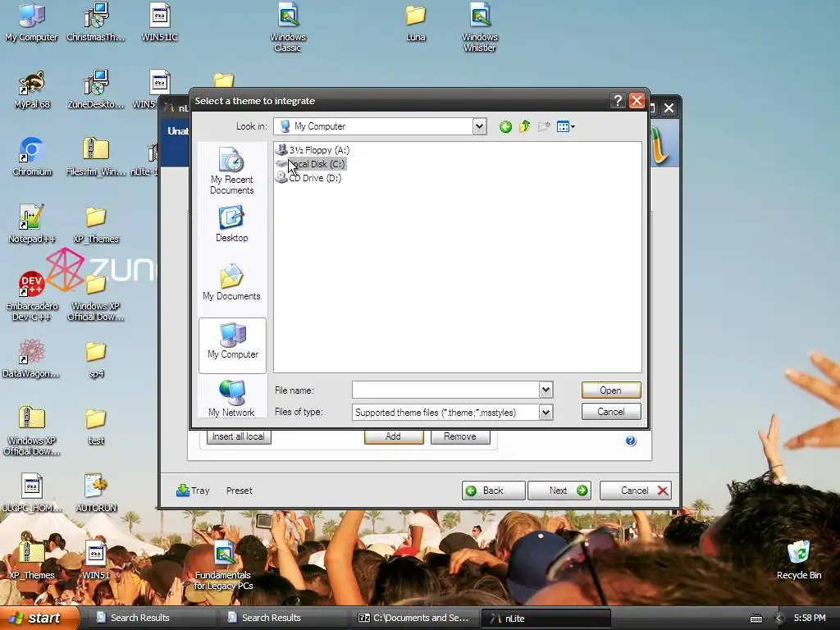Screen dimensions: 840x630
Task: Select Desktop in the places bar
Action: 232,225
